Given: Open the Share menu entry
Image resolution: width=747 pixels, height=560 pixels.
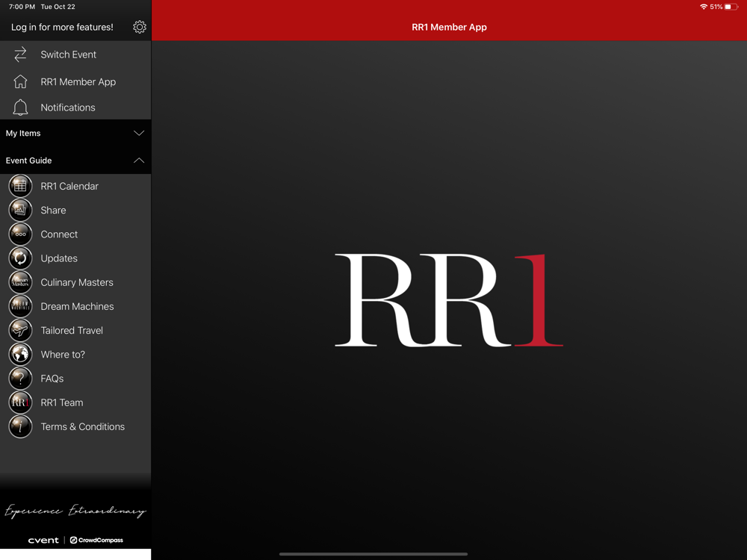Looking at the screenshot, I should (x=75, y=210).
